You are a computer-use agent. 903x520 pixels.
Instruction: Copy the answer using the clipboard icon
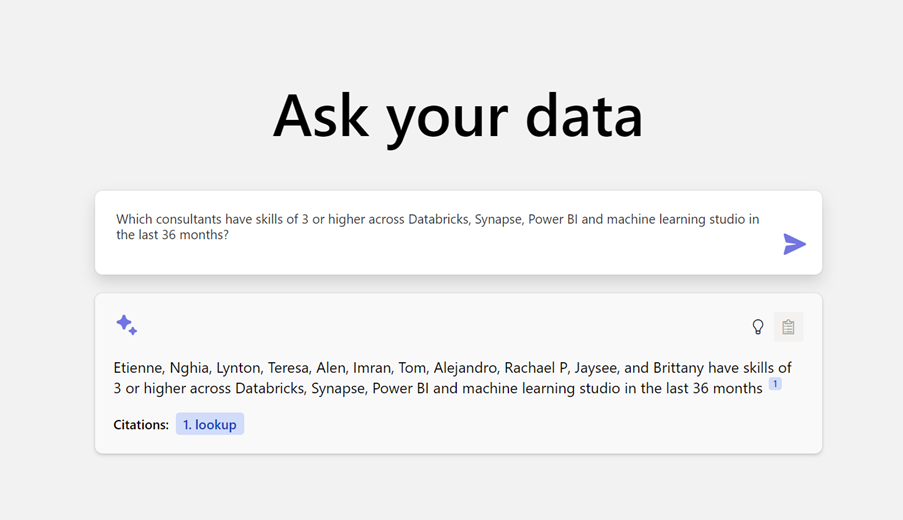788,327
